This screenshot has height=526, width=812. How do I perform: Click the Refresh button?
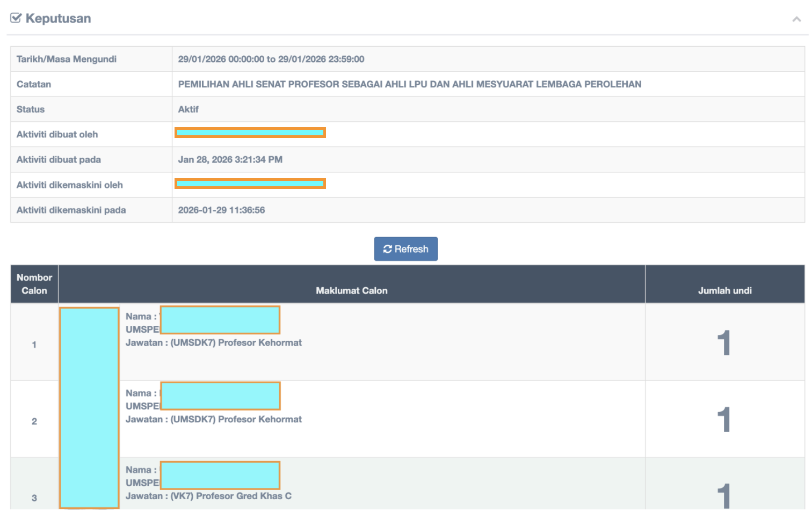point(405,249)
